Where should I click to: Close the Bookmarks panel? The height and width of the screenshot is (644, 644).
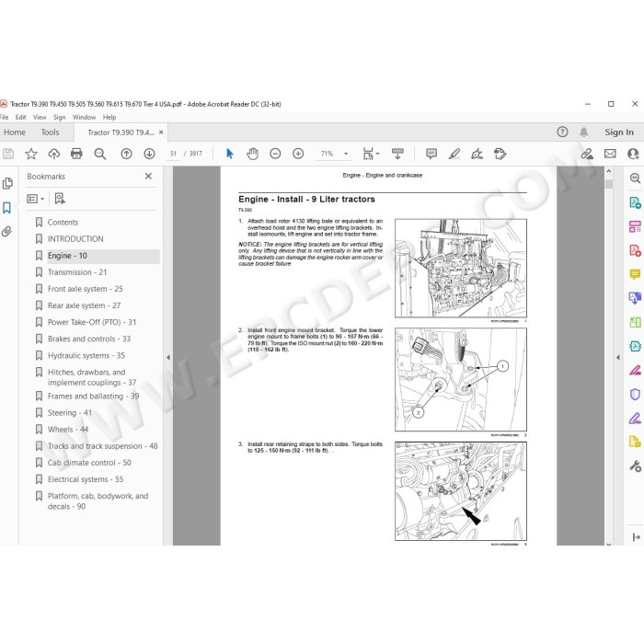point(148,177)
